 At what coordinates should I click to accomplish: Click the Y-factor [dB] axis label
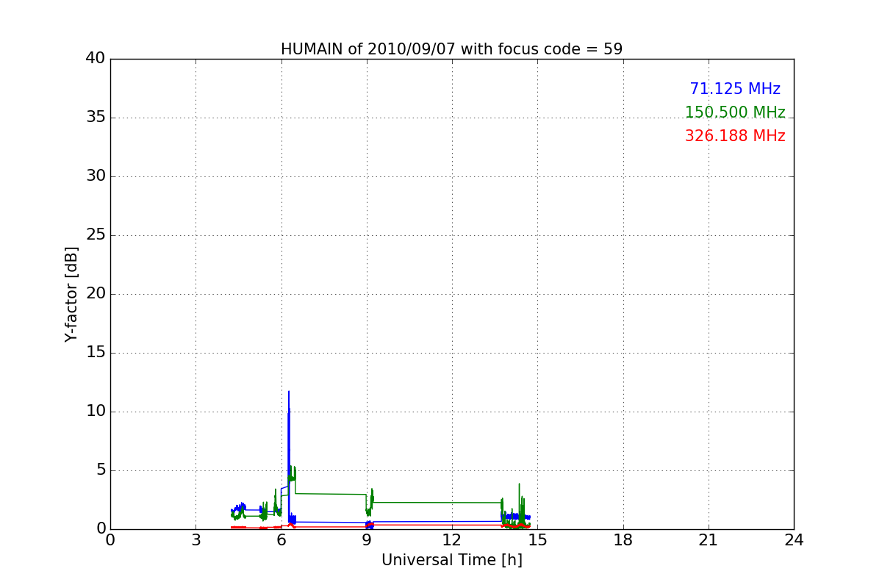point(71,294)
